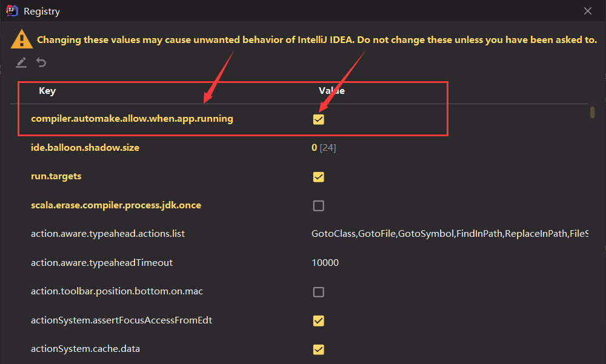Enable action.toolbar.position.bottom.on.mac checkbox

pyautogui.click(x=318, y=292)
